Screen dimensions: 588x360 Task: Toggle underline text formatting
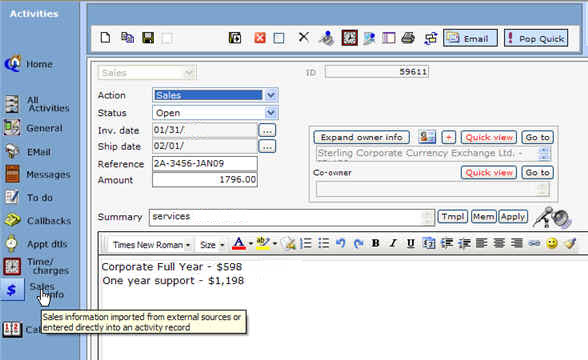click(x=411, y=244)
